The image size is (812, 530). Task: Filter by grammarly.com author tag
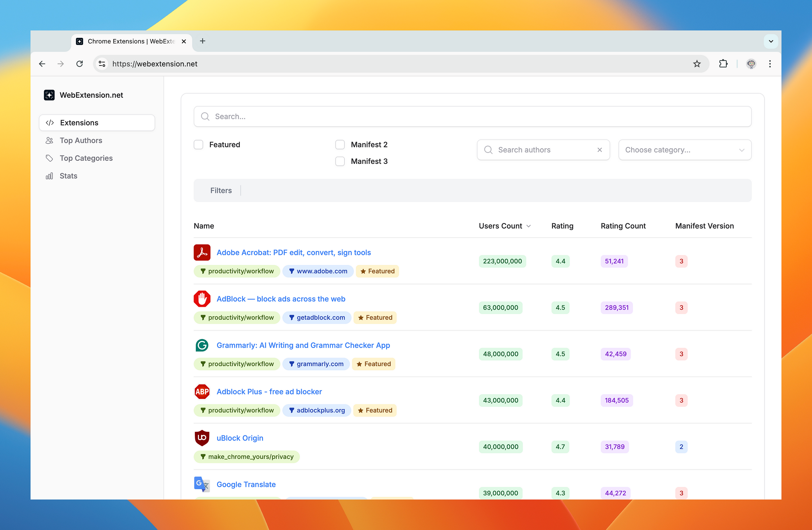point(316,364)
